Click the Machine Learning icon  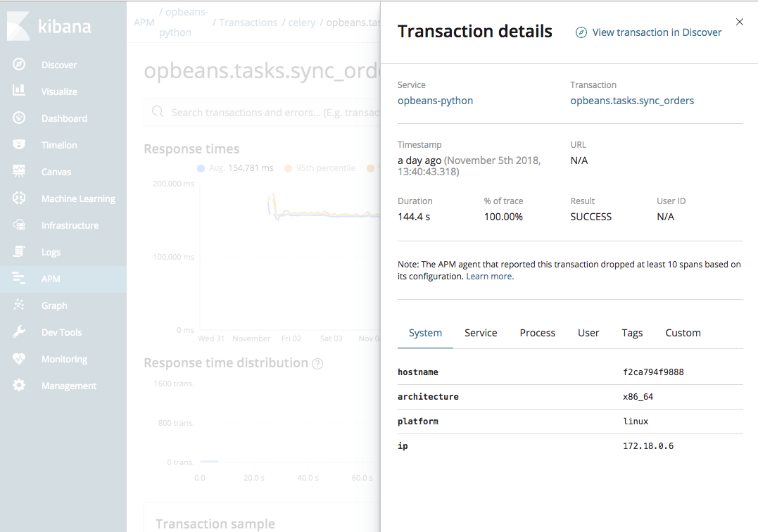tap(19, 198)
